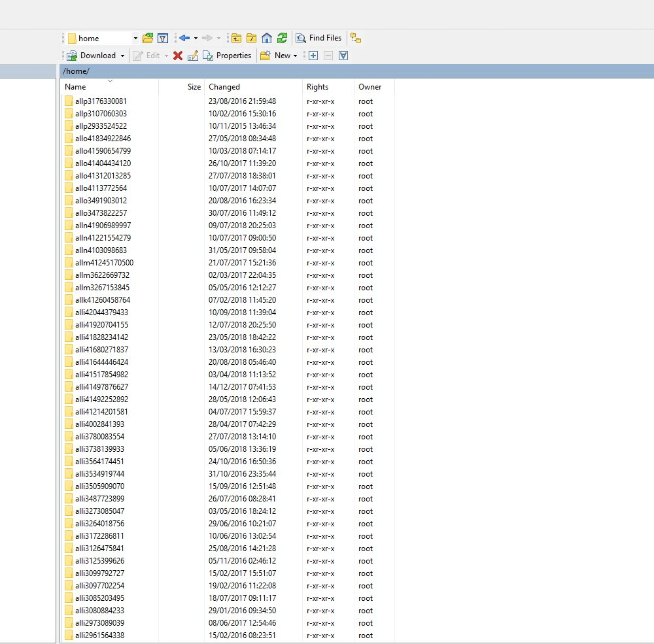Refresh the directory with green arrows
654x644 pixels.
283,39
